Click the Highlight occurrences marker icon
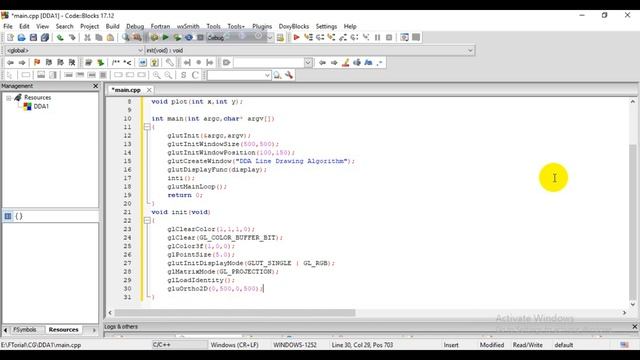 [346, 62]
